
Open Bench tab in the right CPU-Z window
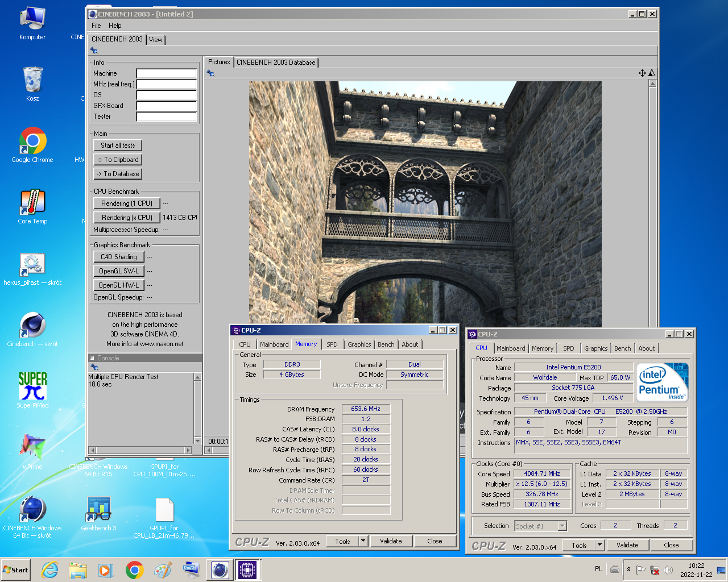tap(622, 348)
